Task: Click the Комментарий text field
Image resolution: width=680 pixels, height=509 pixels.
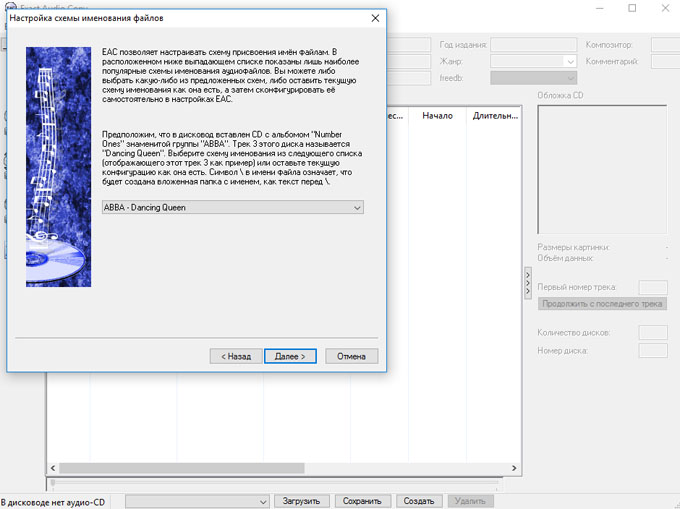Action: tap(664, 62)
